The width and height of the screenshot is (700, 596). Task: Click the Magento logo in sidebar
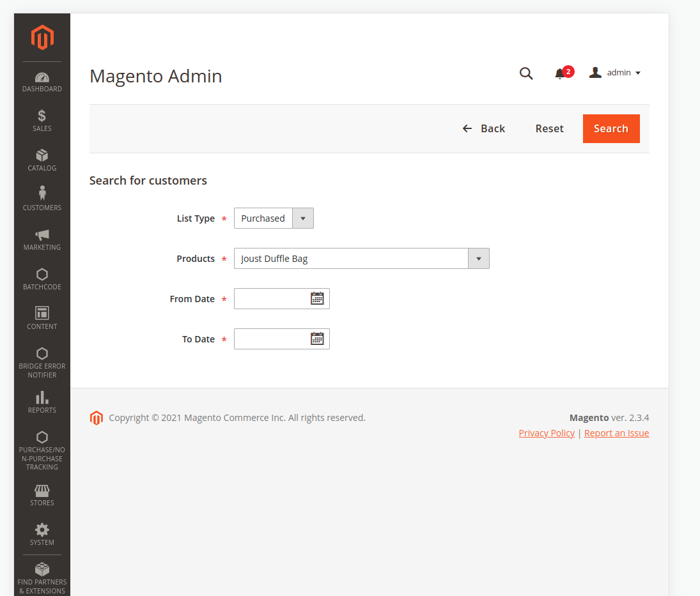pyautogui.click(x=42, y=38)
